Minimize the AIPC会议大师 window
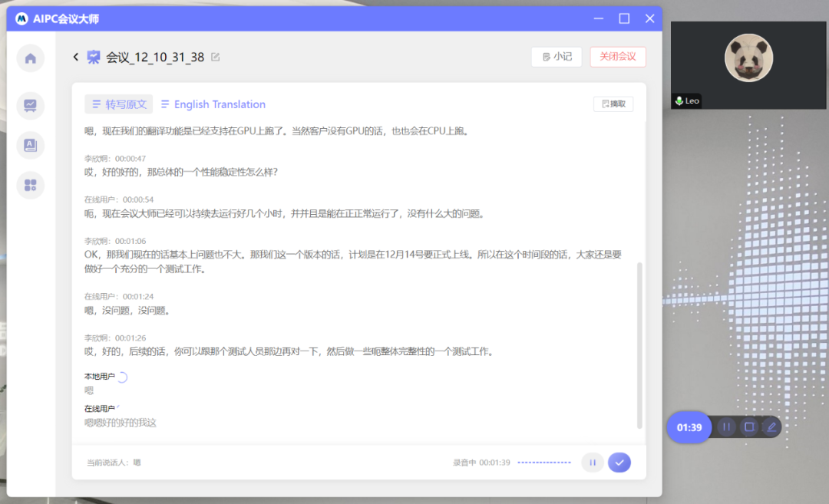Viewport: 829px width, 504px height. pos(599,18)
